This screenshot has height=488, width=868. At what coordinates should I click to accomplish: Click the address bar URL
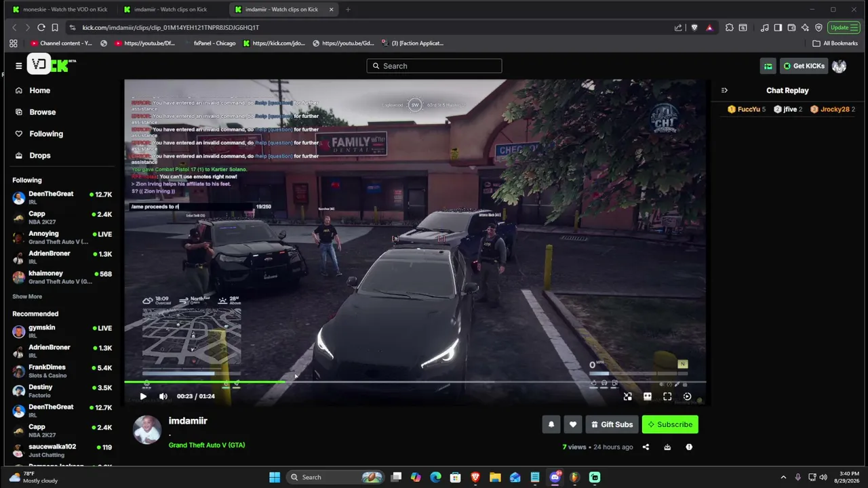point(171,28)
